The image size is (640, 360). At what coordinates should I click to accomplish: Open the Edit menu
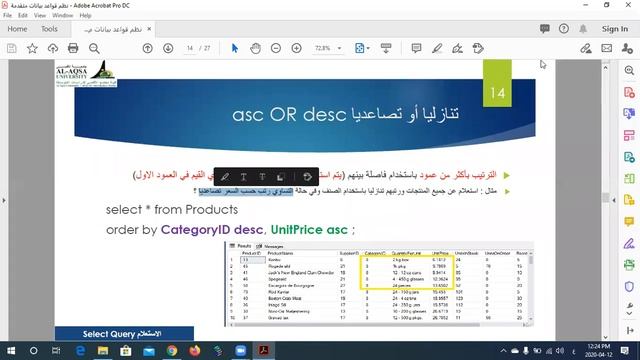click(23, 16)
